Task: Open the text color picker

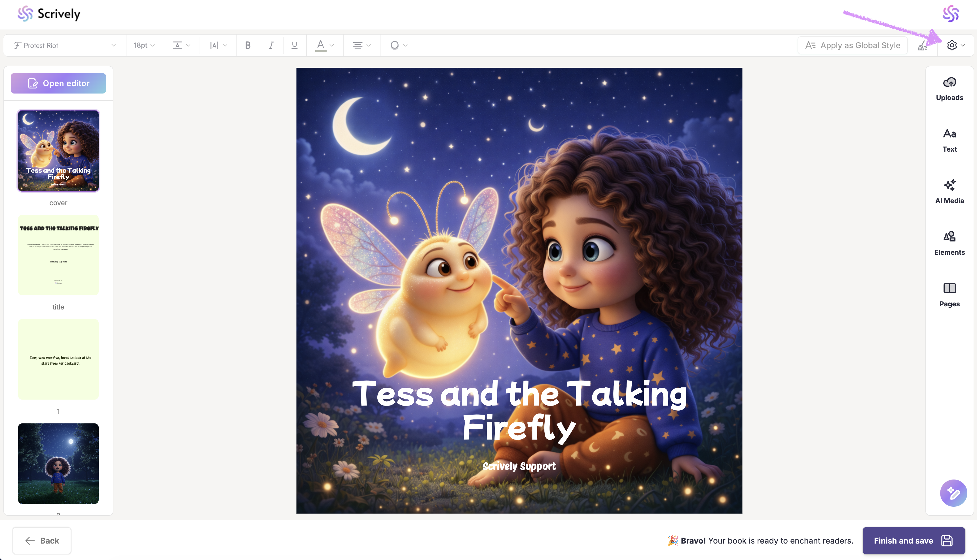Action: (324, 45)
